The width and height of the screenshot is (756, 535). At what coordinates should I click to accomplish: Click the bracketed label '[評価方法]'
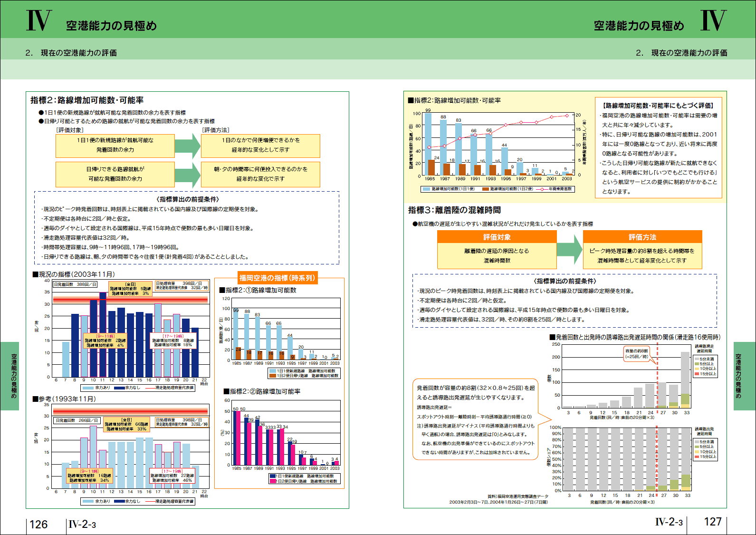tap(216, 130)
